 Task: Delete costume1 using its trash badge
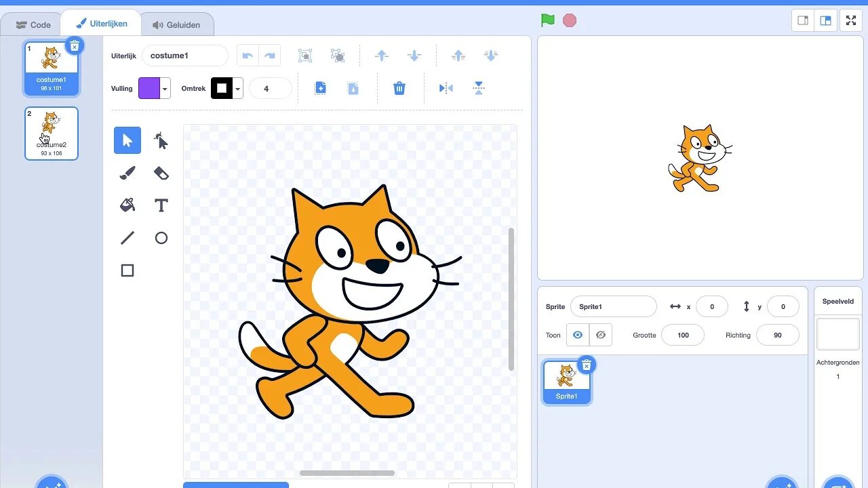[75, 45]
